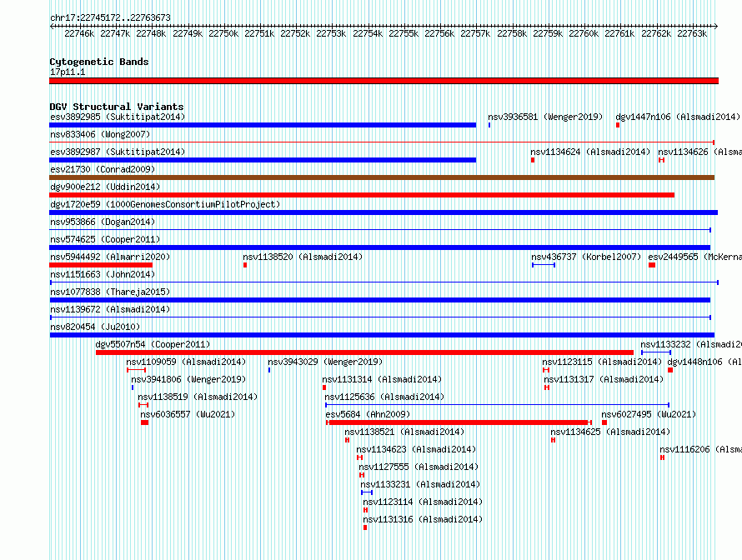Select the nsv1109059 (Alsmadi2014) label

click(186, 362)
